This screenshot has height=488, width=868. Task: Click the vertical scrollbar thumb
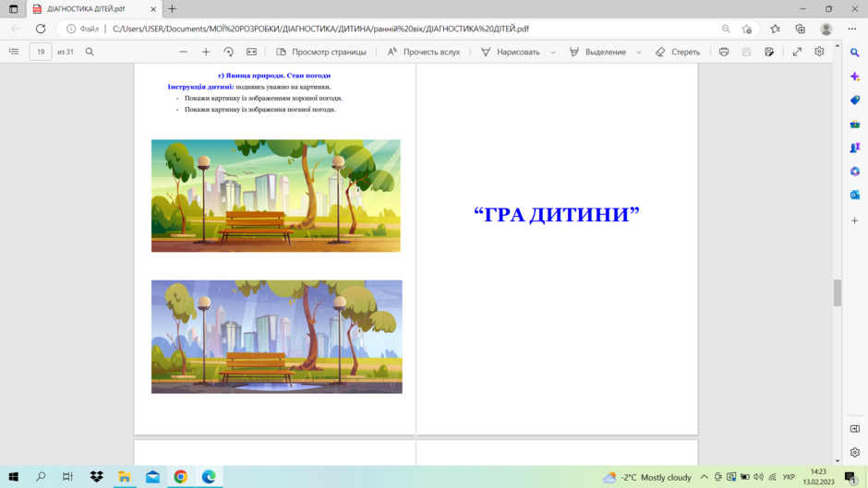pyautogui.click(x=837, y=292)
